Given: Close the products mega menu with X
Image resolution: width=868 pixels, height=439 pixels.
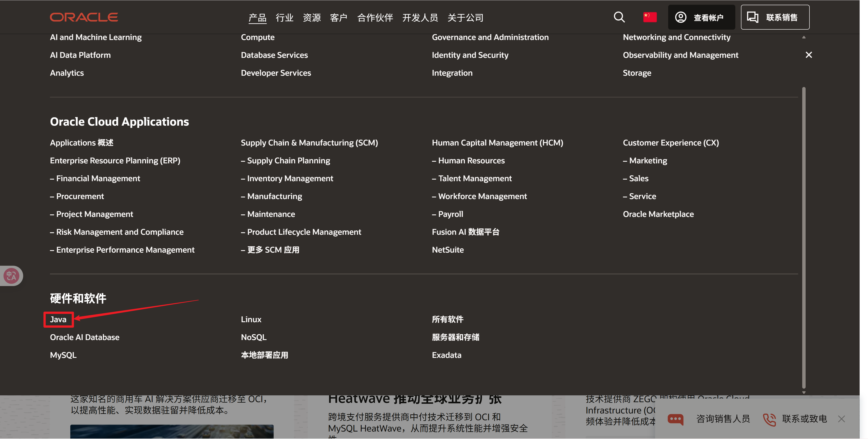Looking at the screenshot, I should pyautogui.click(x=808, y=55).
